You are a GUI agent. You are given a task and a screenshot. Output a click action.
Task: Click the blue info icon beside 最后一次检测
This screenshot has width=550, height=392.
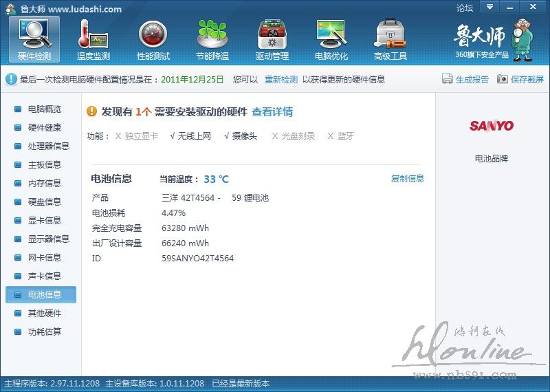pos(11,79)
